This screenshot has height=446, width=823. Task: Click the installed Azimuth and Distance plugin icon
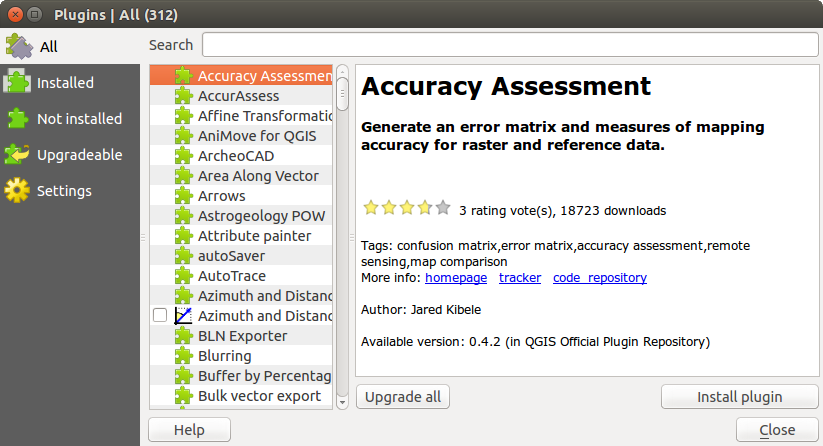183,316
